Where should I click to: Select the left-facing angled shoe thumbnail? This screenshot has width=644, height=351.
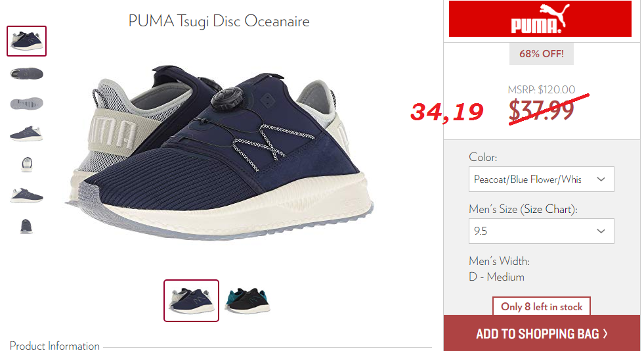pos(26,195)
